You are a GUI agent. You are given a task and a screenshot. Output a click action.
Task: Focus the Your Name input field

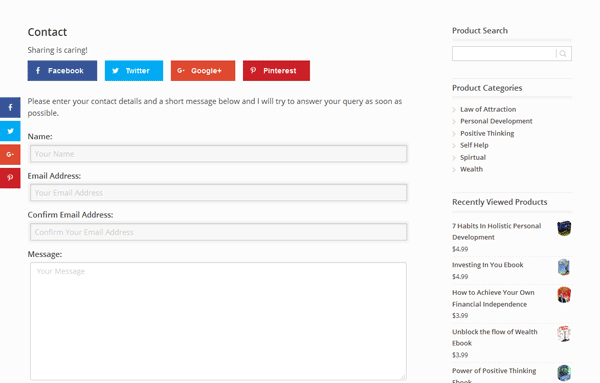point(218,154)
